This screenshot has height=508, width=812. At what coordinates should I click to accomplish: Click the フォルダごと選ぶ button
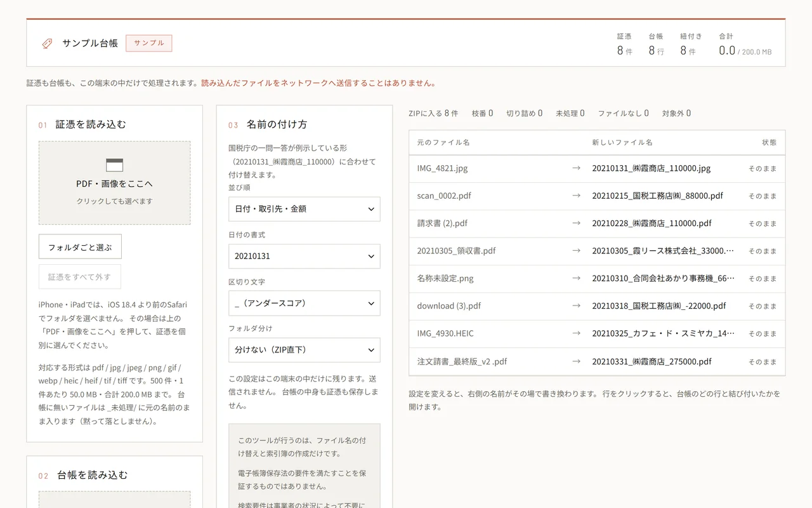point(80,246)
